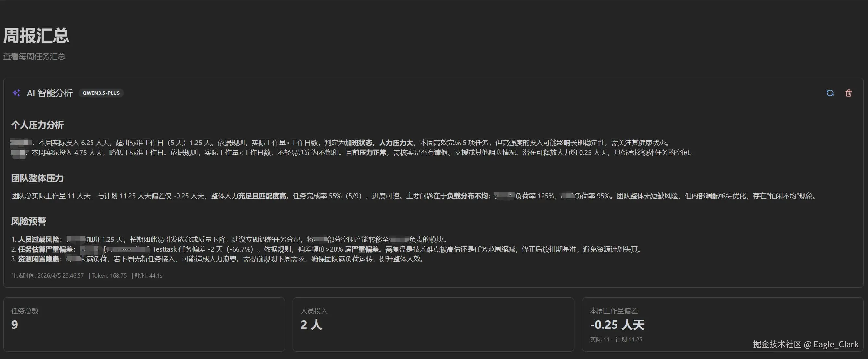Click the AI sparkle icon
This screenshot has height=359, width=868.
tap(16, 93)
